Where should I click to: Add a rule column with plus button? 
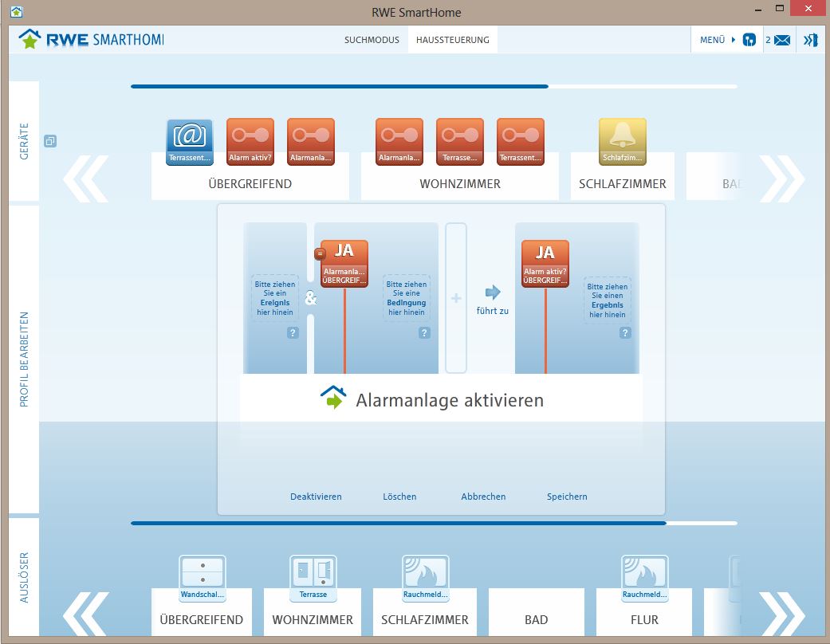(456, 298)
